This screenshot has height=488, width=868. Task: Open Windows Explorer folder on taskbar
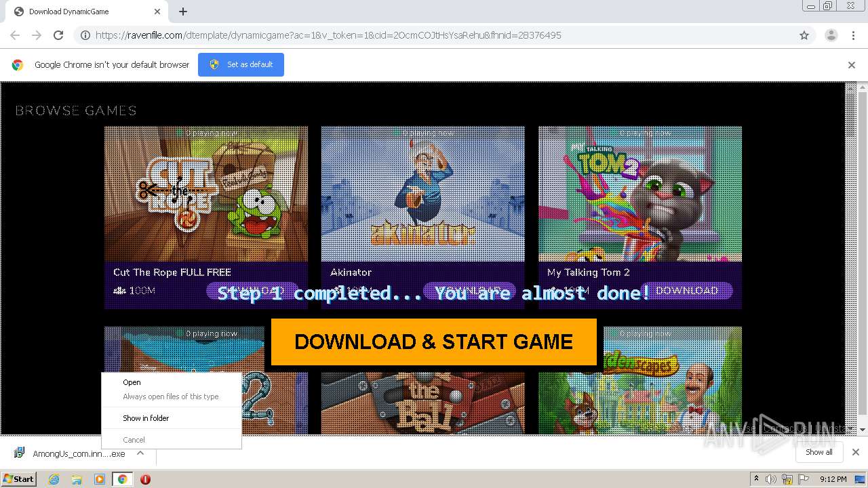coord(77,479)
